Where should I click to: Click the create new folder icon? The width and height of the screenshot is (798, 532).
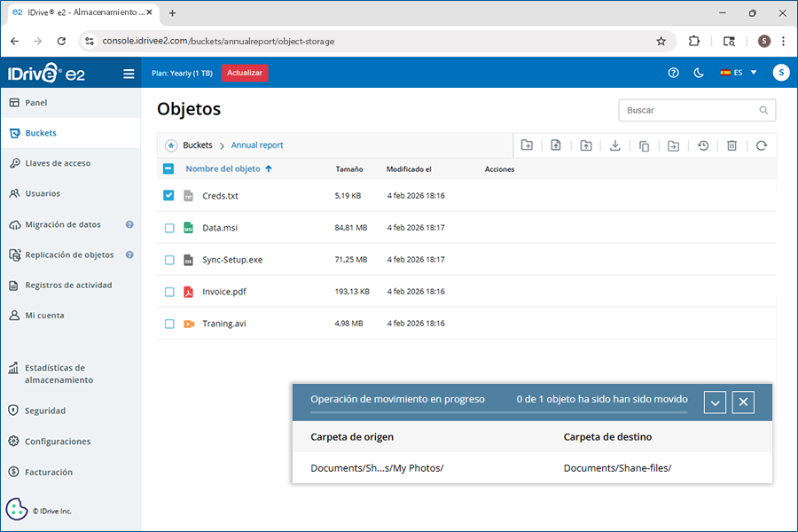pyautogui.click(x=527, y=145)
